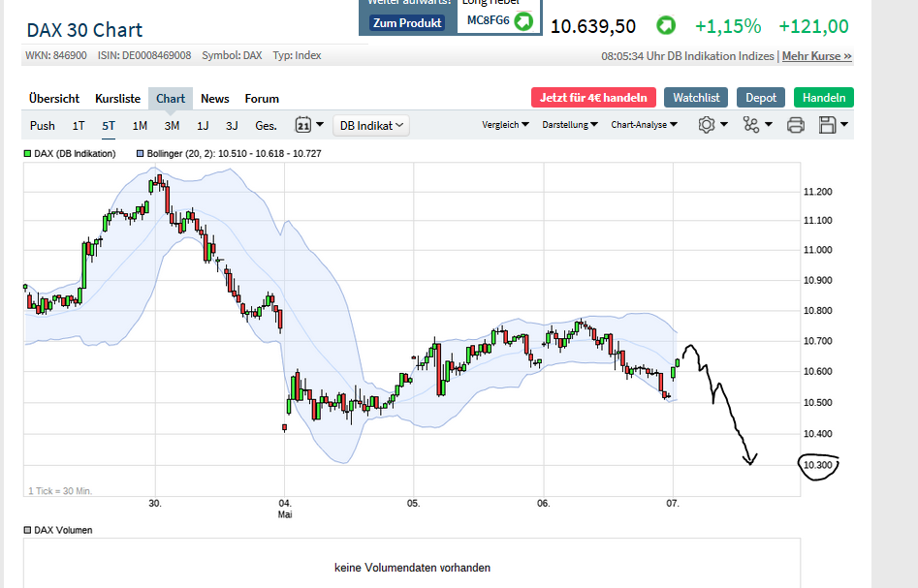
Task: Select the 3M chart timeframe
Action: click(172, 126)
